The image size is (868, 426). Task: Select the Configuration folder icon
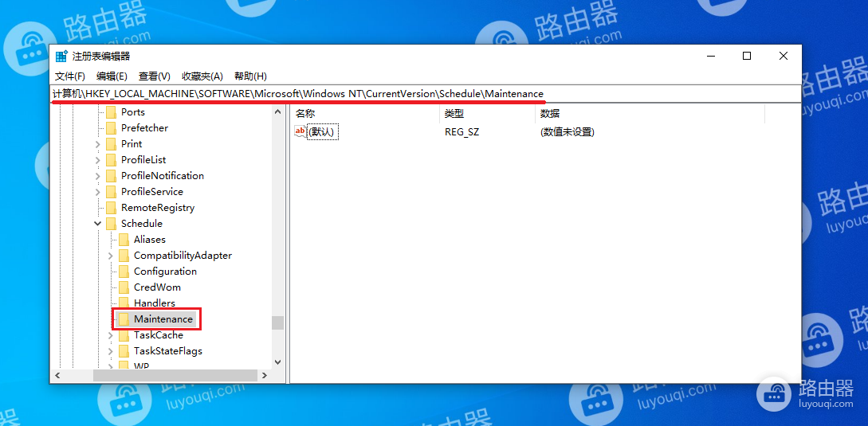coord(124,272)
